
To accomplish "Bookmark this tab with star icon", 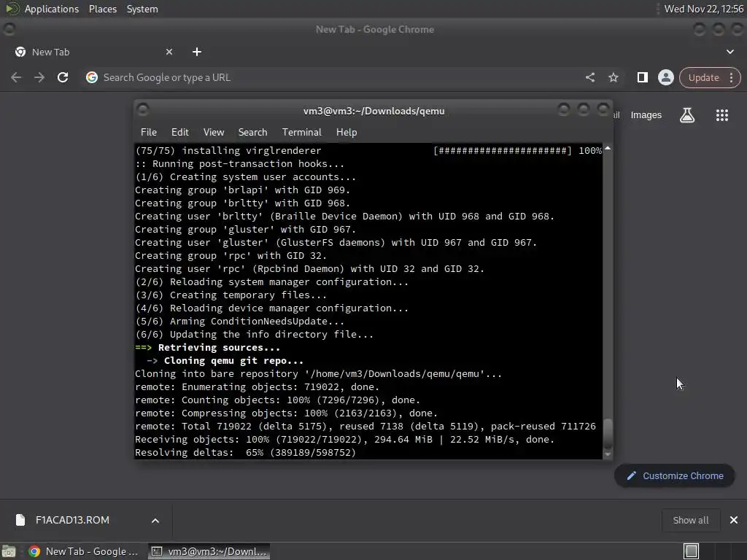I will [x=613, y=77].
